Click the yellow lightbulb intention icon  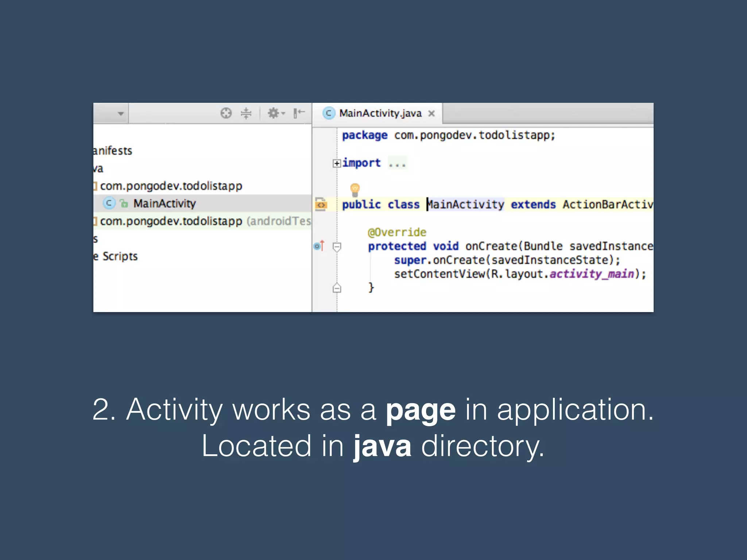tap(355, 190)
